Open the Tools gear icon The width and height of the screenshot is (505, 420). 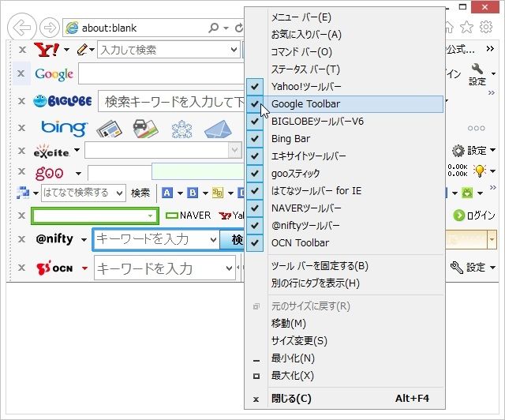tap(486, 27)
